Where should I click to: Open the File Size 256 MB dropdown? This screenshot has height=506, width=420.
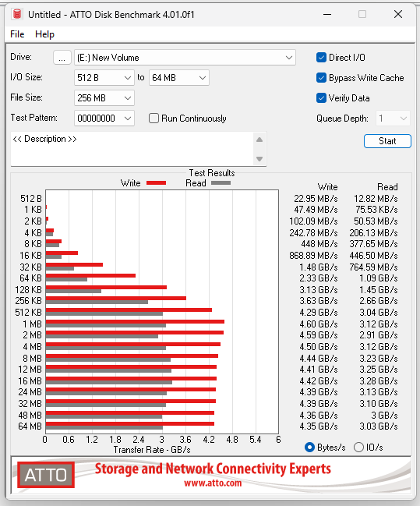pos(104,97)
